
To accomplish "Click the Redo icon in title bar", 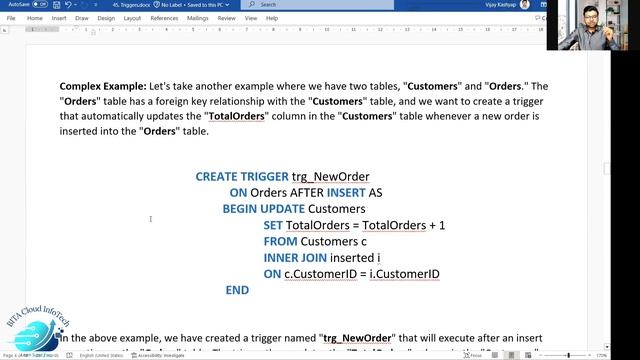I will tap(85, 4).
